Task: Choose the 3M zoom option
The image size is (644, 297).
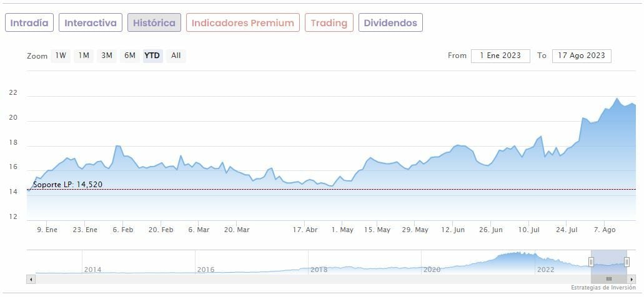Action: tap(107, 56)
